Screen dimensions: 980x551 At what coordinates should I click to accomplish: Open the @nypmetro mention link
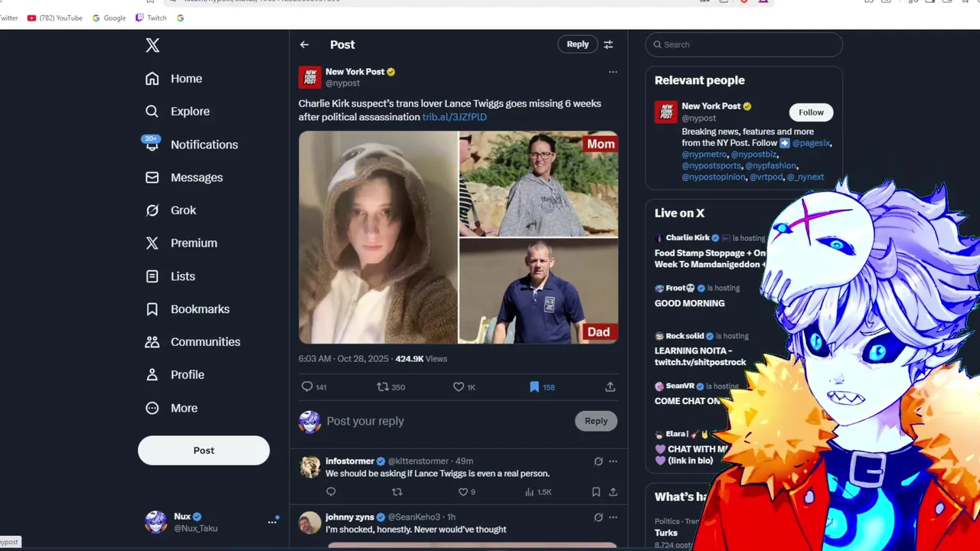[704, 155]
